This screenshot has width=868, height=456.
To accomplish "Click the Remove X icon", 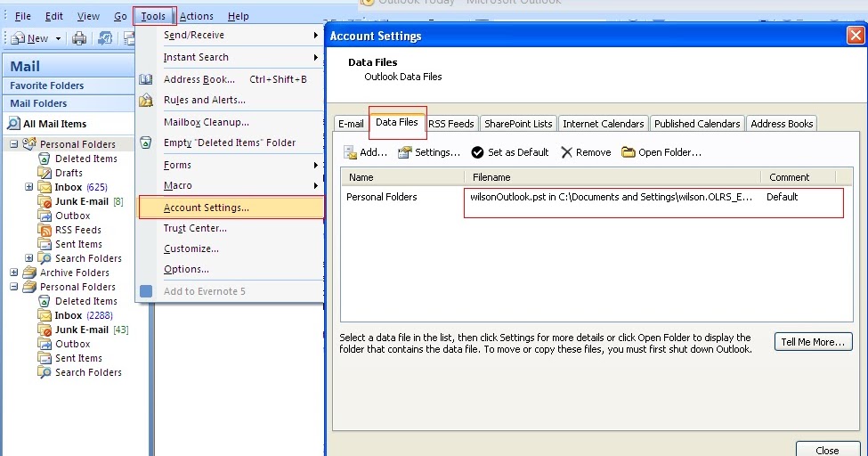I will [x=566, y=152].
